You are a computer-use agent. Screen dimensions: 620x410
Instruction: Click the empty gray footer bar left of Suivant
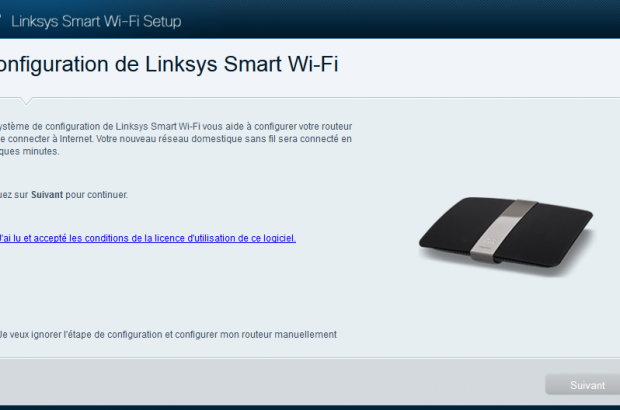(x=272, y=382)
